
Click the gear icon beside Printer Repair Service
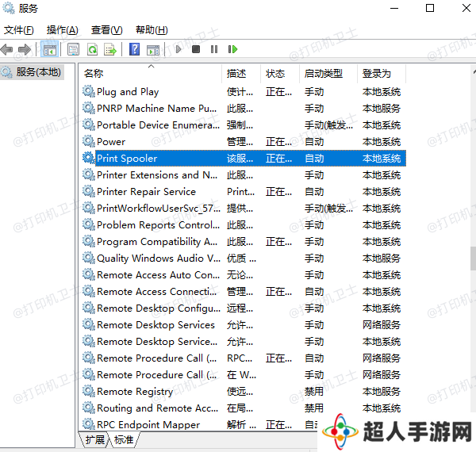[89, 191]
